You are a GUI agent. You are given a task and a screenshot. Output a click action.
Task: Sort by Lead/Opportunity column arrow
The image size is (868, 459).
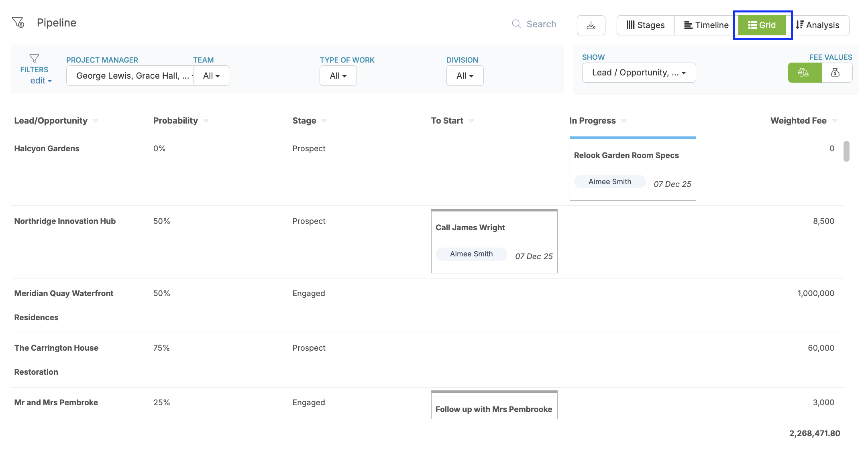point(96,121)
